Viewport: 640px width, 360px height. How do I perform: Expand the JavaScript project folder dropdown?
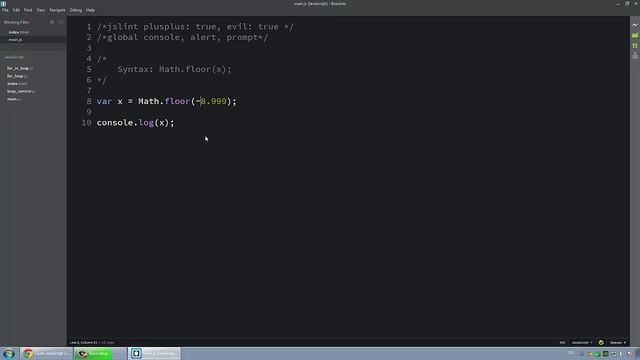pyautogui.click(x=16, y=57)
